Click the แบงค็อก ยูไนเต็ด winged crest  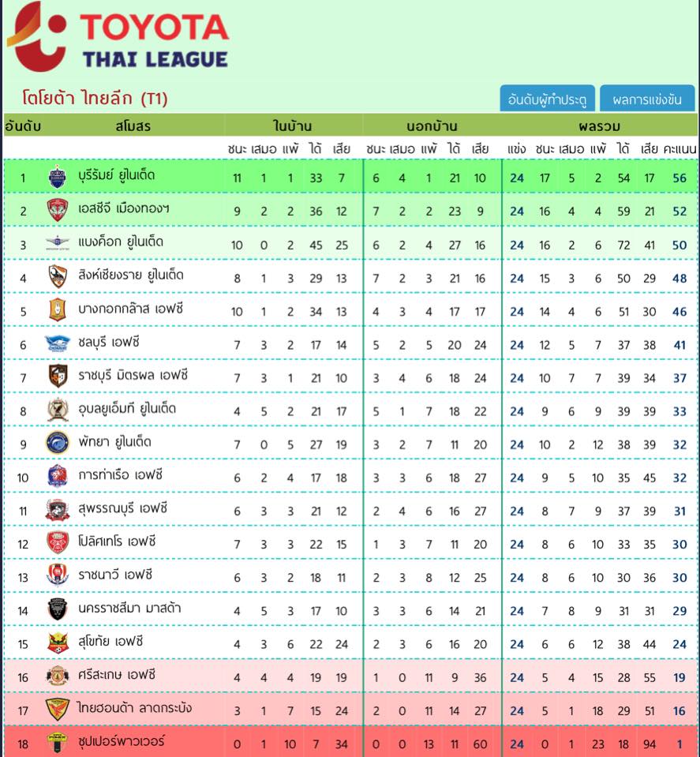tap(58, 243)
